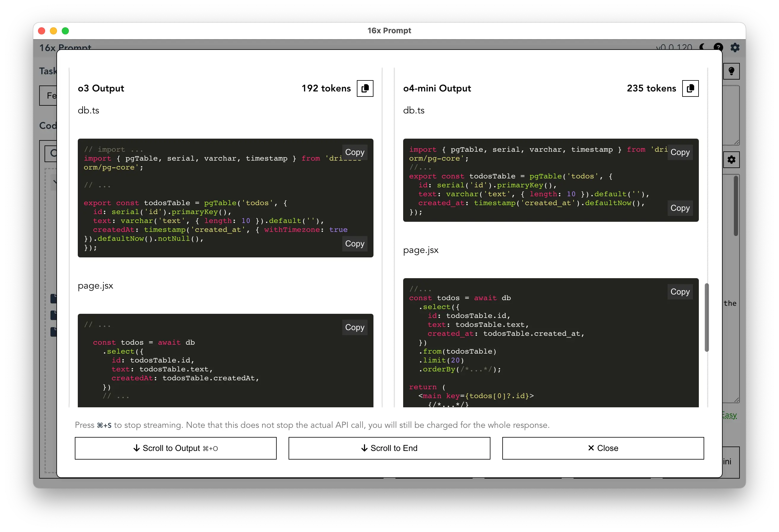Click 'page.jsx' label in o3 Output

[x=96, y=286]
